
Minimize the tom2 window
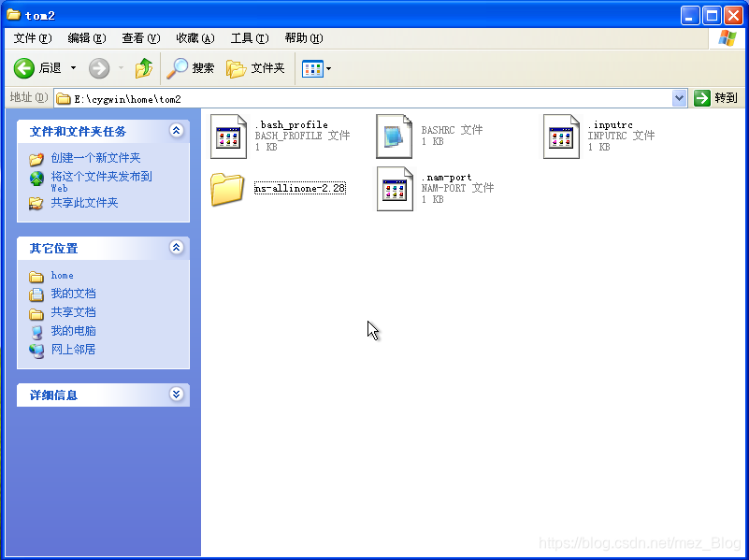[x=690, y=16]
